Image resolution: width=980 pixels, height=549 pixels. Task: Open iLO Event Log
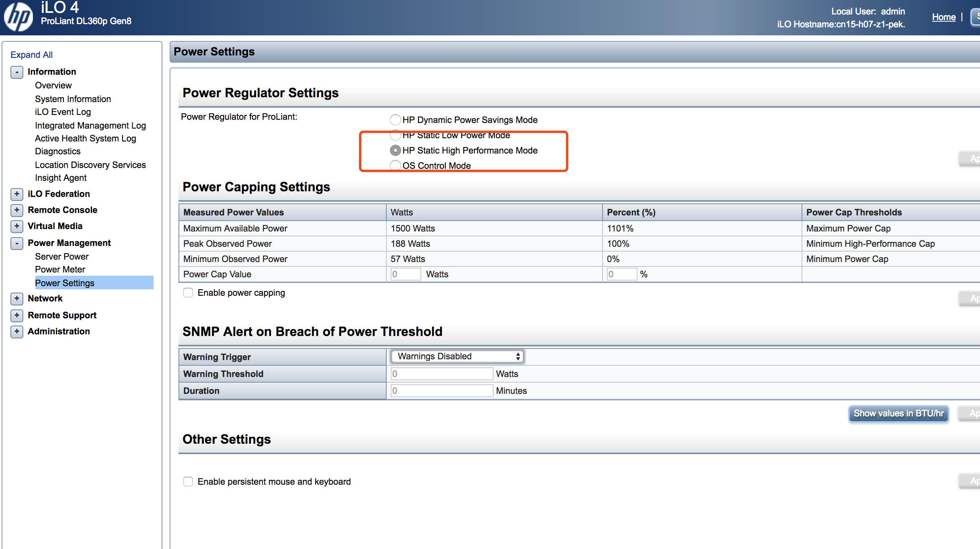coord(63,112)
